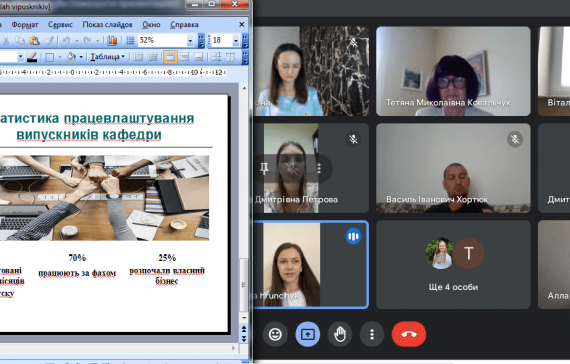570x364 pixels.
Task: Open the meeting more options button
Action: (x=372, y=334)
